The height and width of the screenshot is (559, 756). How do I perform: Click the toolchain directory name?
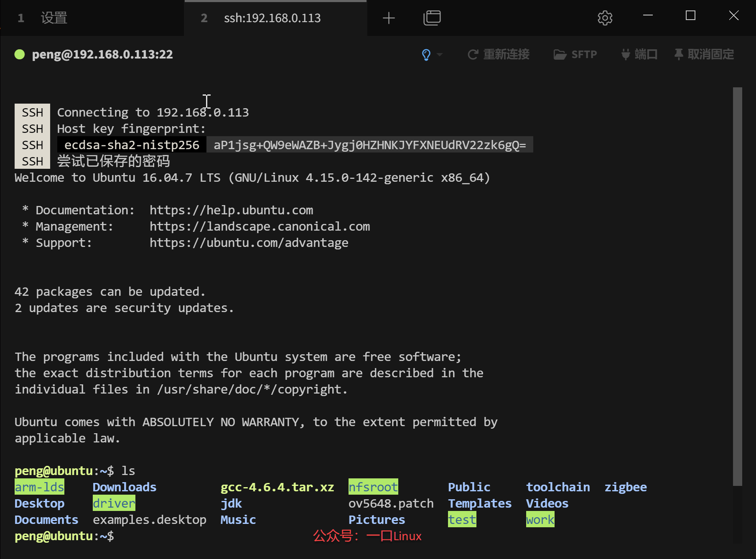click(x=558, y=487)
